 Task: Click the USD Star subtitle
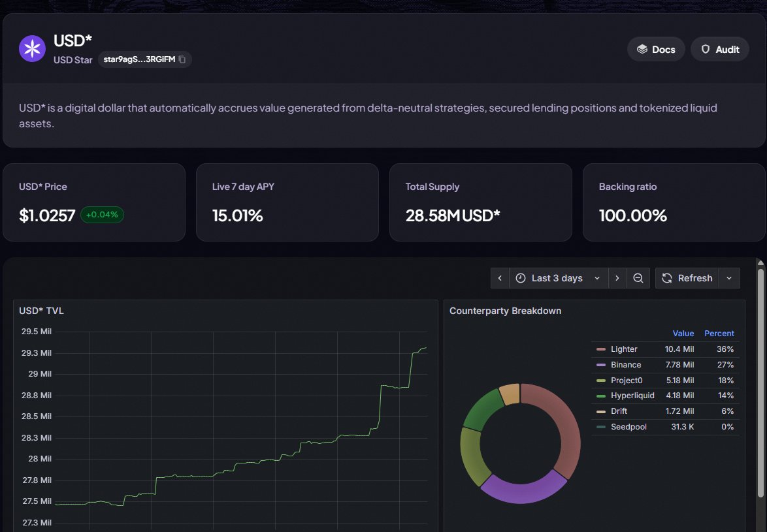(x=73, y=59)
